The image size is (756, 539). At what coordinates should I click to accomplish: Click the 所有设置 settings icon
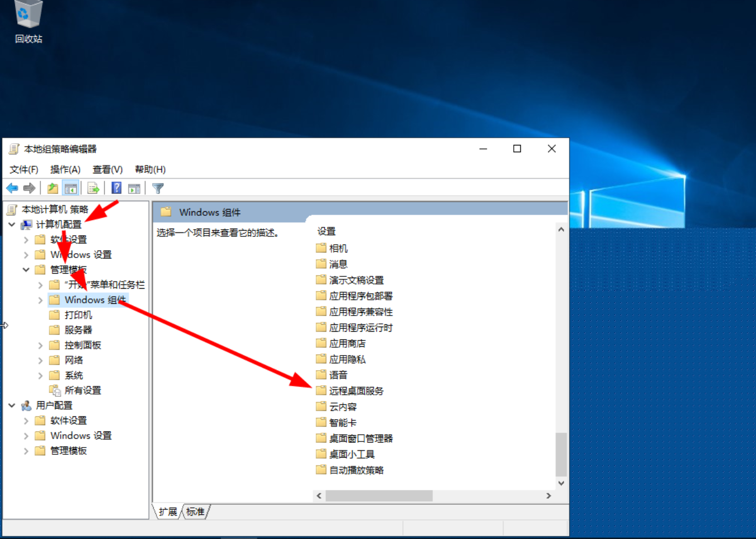pos(55,390)
